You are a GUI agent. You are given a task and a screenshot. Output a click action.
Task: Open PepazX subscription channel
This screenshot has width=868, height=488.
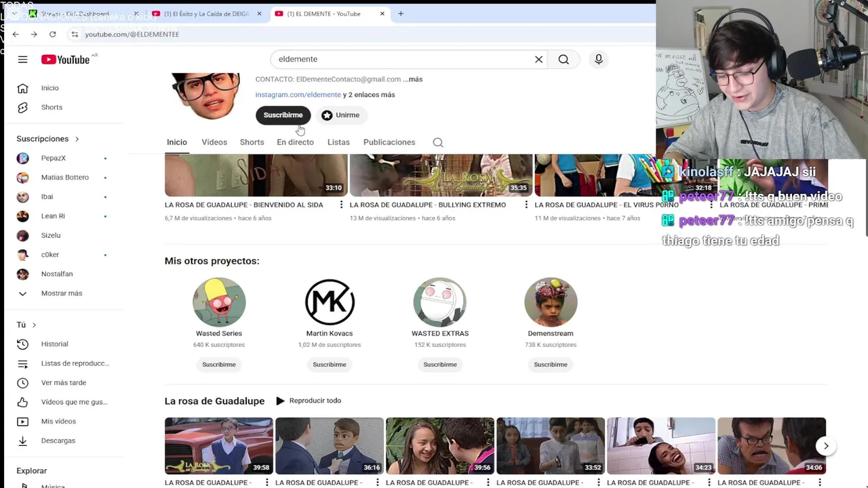53,158
